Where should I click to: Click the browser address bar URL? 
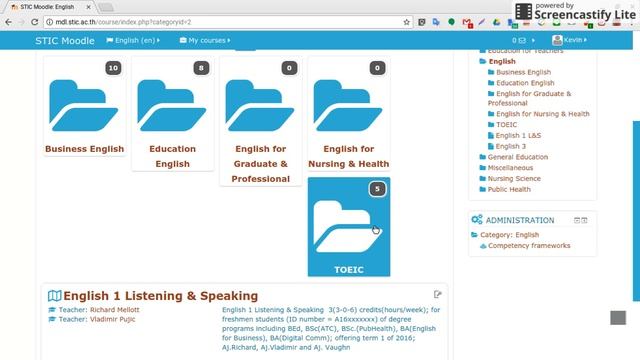(x=123, y=22)
